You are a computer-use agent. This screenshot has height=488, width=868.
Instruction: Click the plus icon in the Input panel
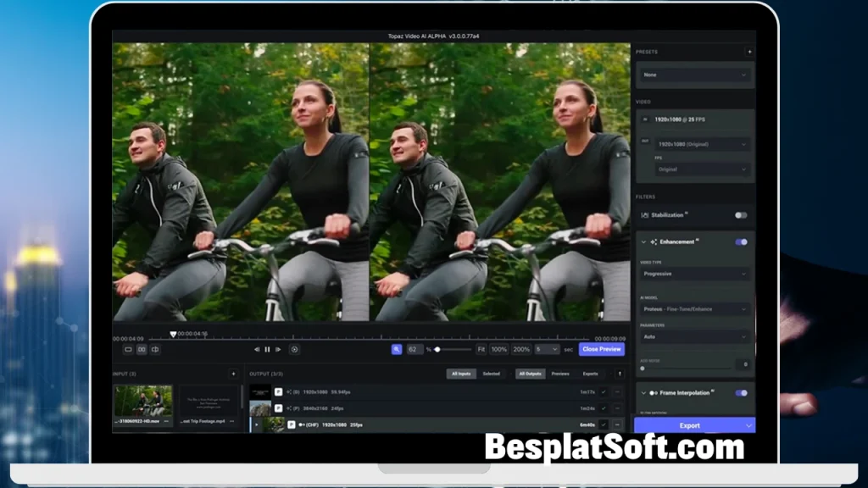(232, 373)
